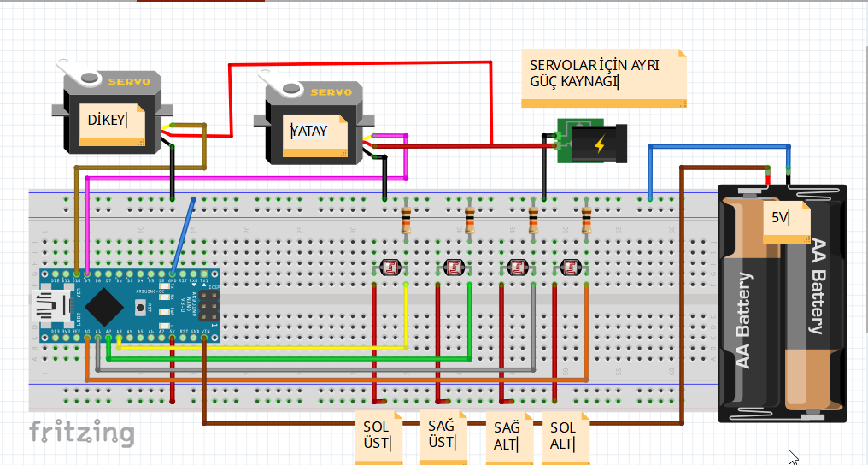Select the short blue wire above Arduino
Image resolution: width=868 pixels, height=465 pixels.
(x=184, y=234)
